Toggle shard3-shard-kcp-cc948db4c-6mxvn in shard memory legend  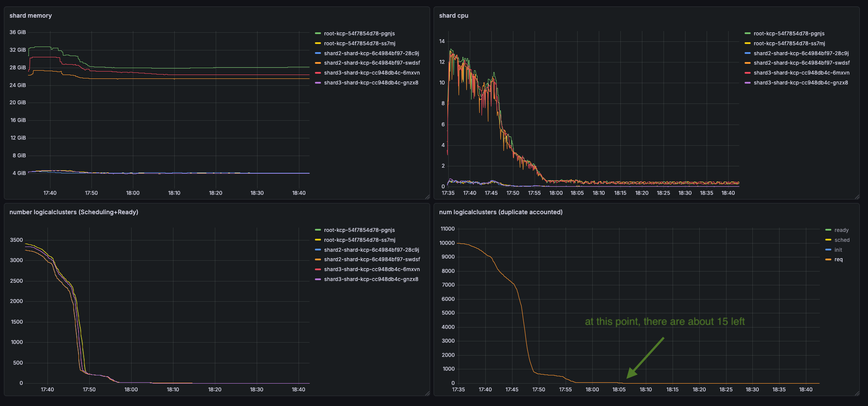tap(372, 73)
